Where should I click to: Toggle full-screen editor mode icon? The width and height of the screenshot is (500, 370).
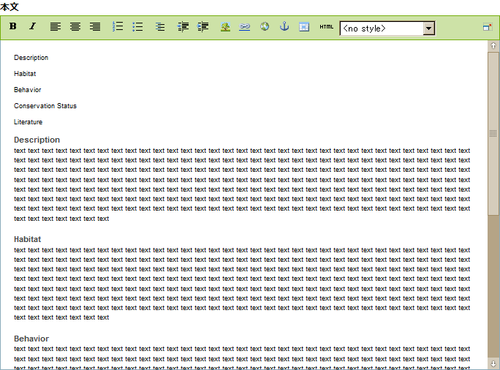pyautogui.click(x=487, y=27)
